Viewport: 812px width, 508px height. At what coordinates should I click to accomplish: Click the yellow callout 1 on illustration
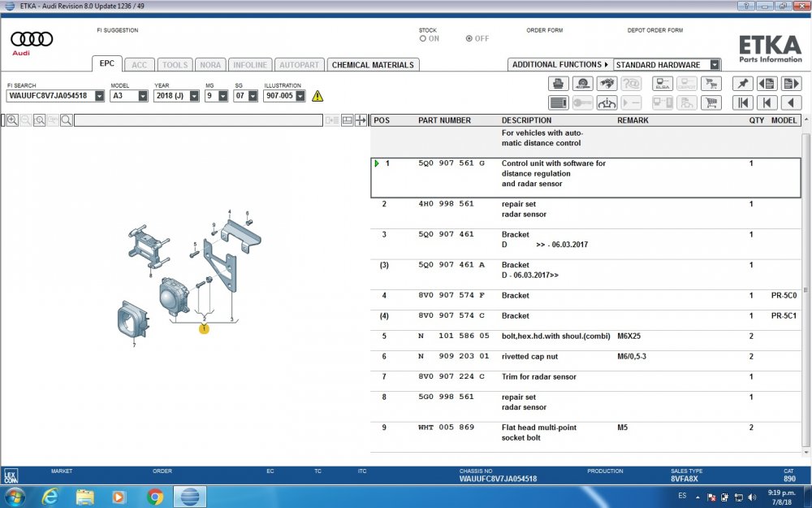click(x=204, y=328)
